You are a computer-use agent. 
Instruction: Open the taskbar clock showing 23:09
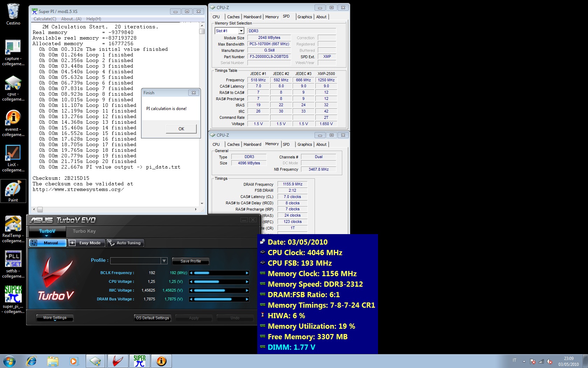[568, 361]
